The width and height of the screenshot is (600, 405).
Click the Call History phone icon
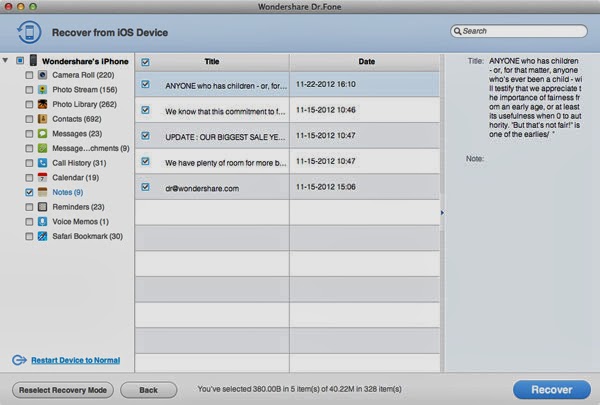coord(42,163)
